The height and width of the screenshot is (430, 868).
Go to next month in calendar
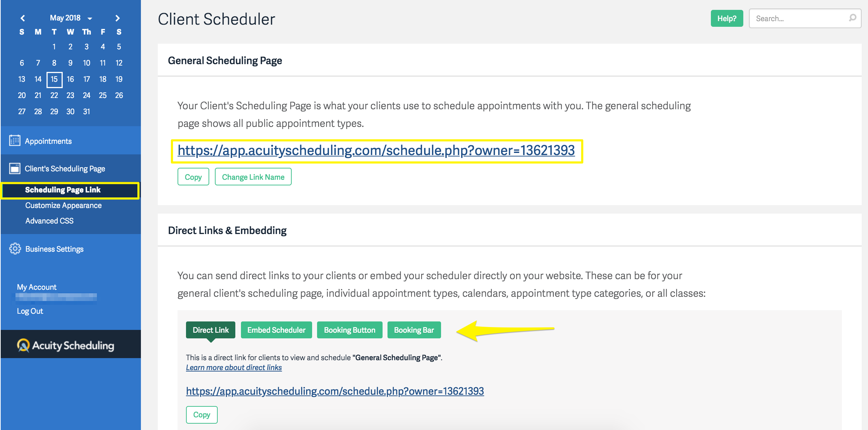point(118,18)
